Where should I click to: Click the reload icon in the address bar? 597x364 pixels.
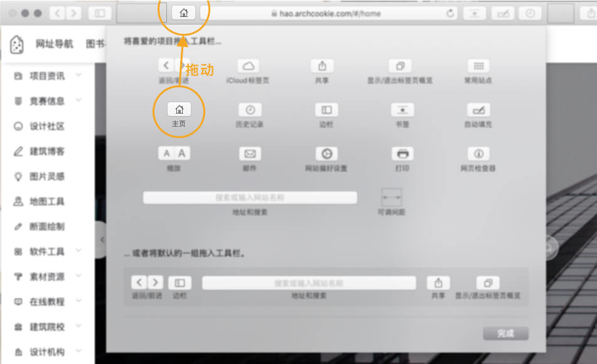450,14
